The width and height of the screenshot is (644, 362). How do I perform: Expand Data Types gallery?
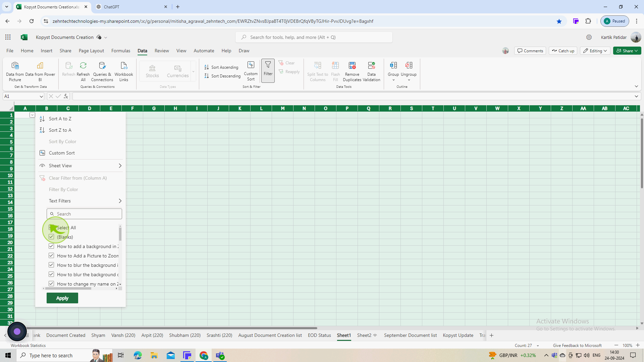point(193,71)
